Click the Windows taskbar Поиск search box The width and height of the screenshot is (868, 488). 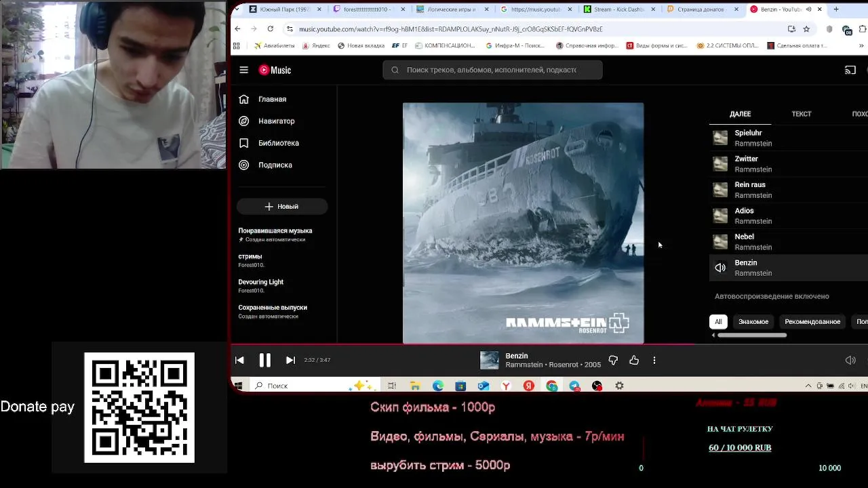(315, 386)
